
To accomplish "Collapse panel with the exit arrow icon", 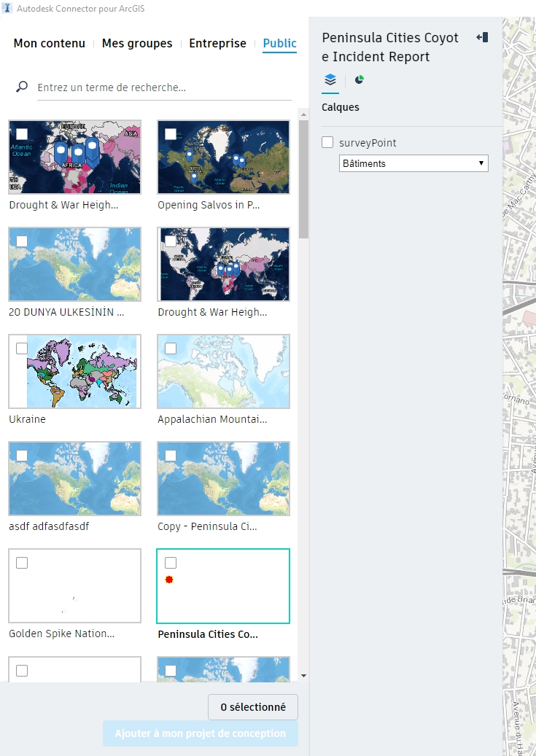I will pos(482,37).
